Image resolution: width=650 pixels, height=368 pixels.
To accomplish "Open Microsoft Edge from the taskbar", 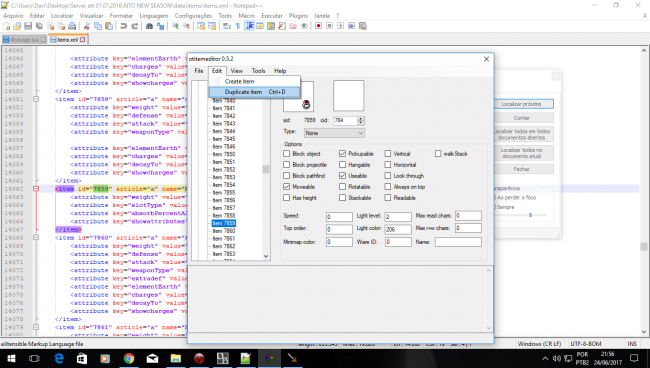I will click(59, 358).
